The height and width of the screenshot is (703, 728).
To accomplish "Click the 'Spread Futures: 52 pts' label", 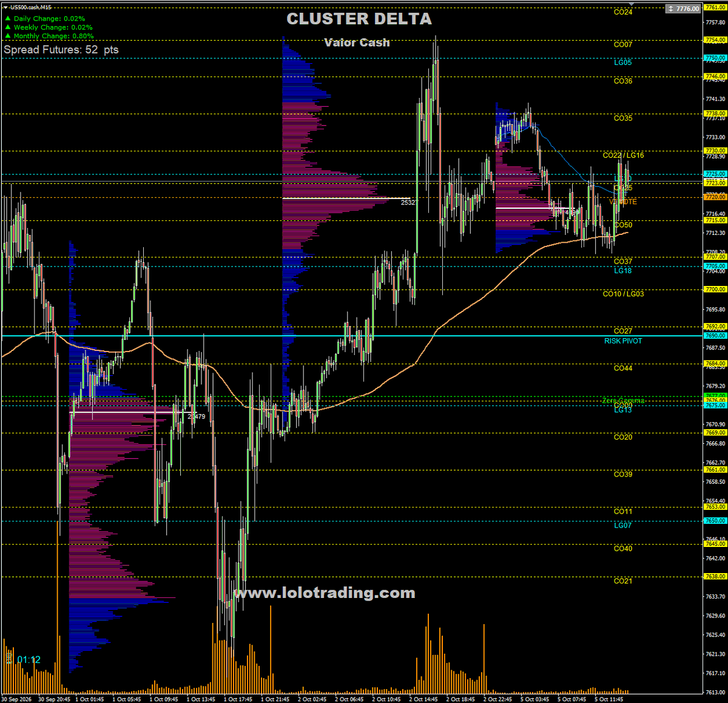I will coord(61,50).
